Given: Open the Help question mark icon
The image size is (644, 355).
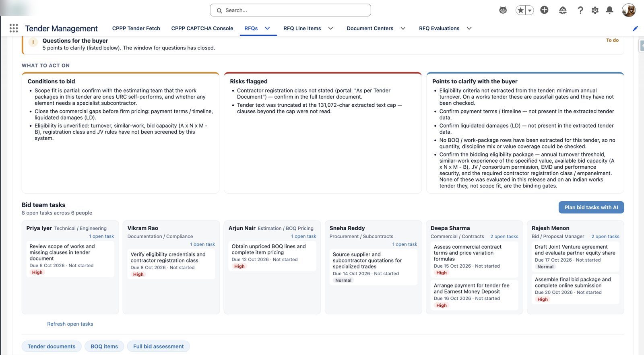Looking at the screenshot, I should [x=580, y=10].
